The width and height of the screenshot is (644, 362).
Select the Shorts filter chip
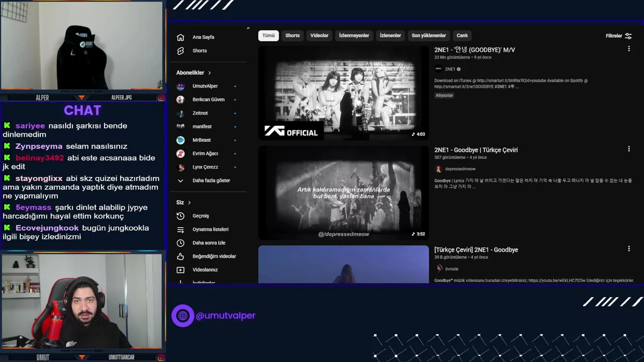[292, 36]
